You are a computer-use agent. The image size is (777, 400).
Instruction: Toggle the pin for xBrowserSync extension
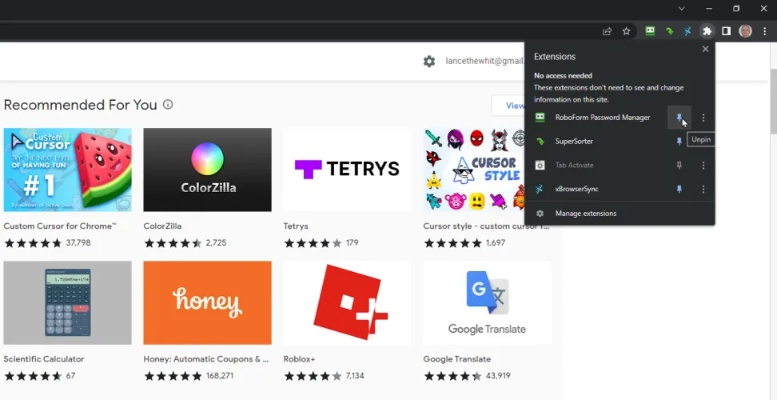pyautogui.click(x=679, y=189)
